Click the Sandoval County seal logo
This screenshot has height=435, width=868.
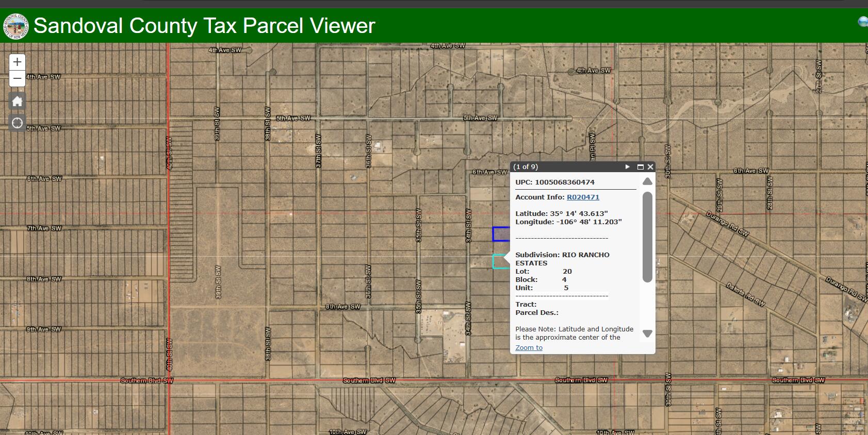[x=16, y=26]
